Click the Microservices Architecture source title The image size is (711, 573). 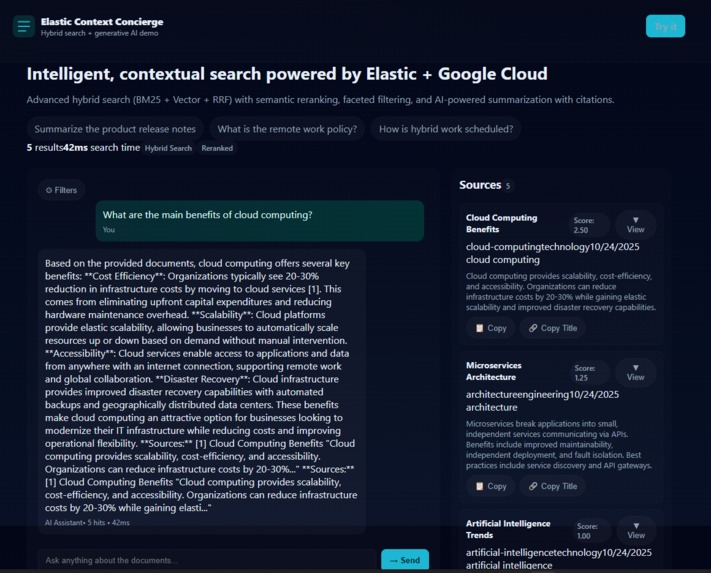(x=494, y=371)
